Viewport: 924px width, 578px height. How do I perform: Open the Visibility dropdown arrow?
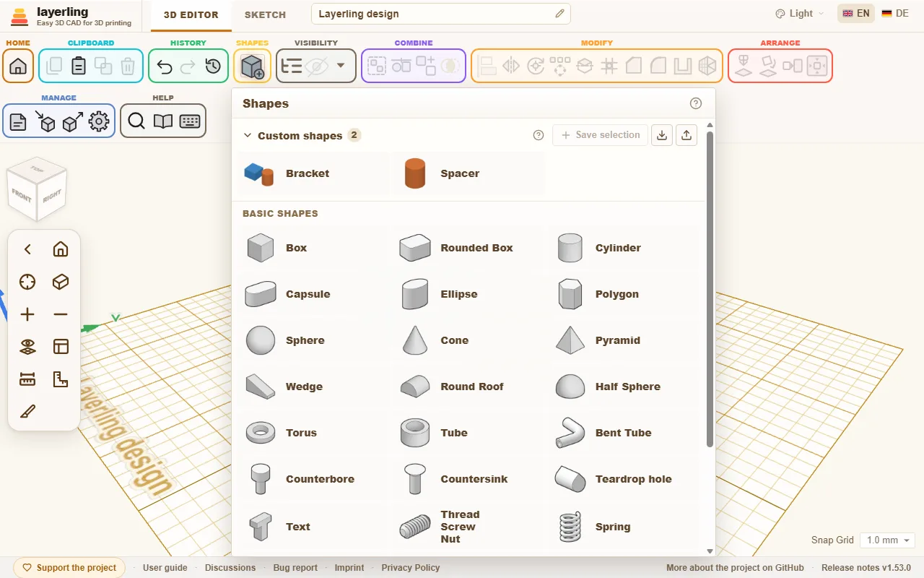pos(341,66)
